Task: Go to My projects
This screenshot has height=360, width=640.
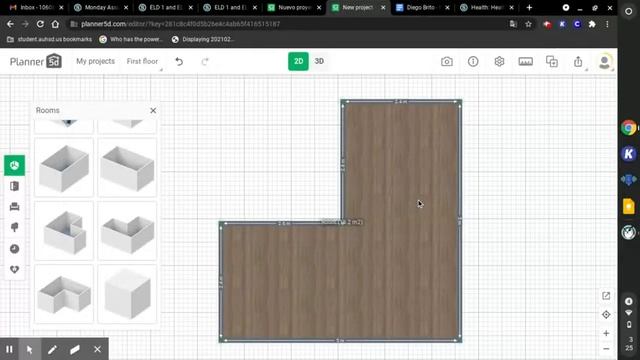Action: pyautogui.click(x=96, y=61)
